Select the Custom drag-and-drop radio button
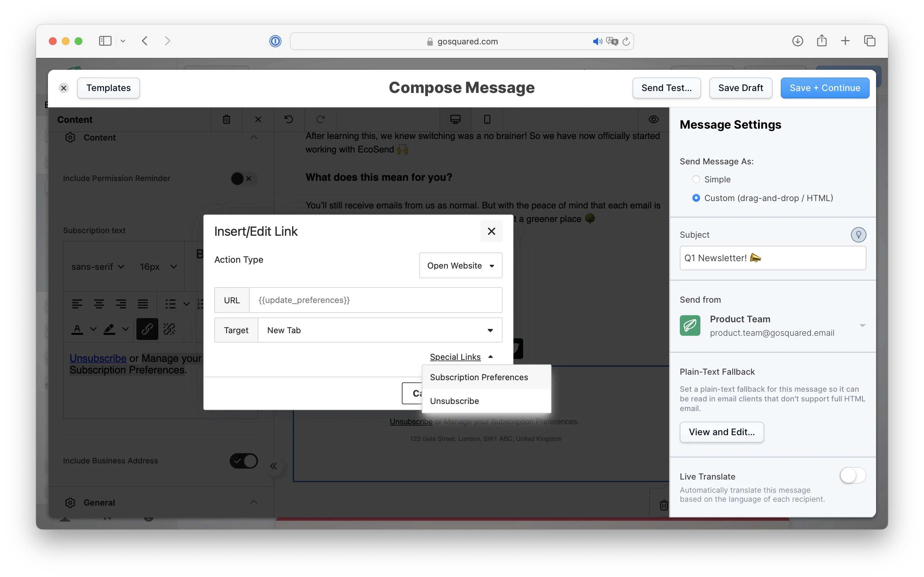Image resolution: width=924 pixels, height=577 pixels. coord(696,198)
